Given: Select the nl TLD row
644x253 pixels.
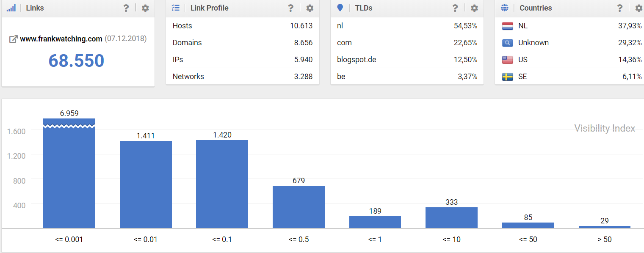Looking at the screenshot, I should click(407, 26).
